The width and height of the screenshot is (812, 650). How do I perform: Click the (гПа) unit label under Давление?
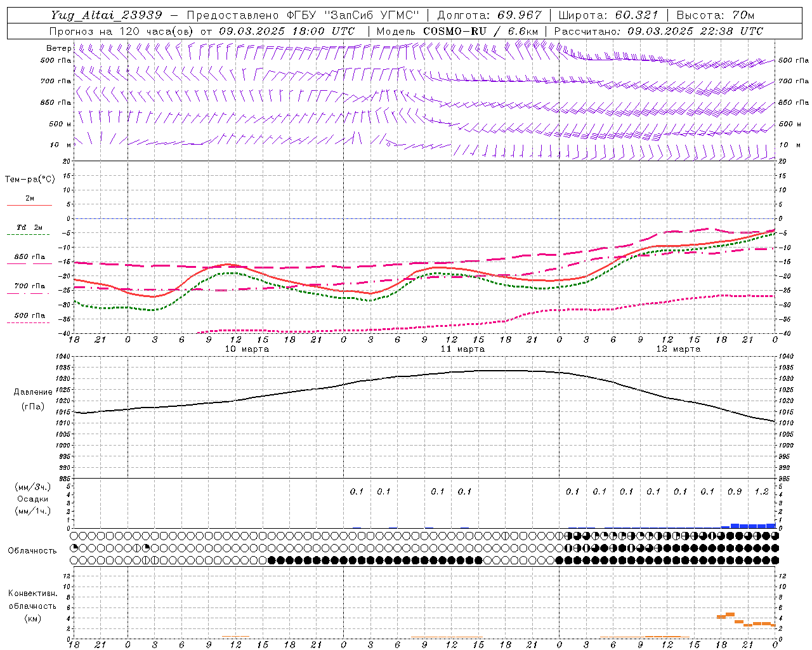coord(33,406)
